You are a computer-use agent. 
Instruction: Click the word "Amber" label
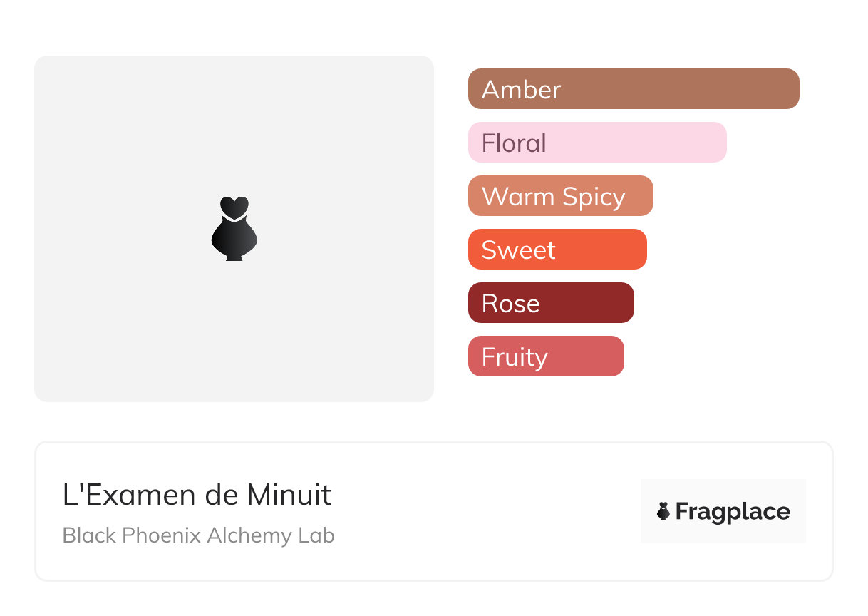pos(521,90)
